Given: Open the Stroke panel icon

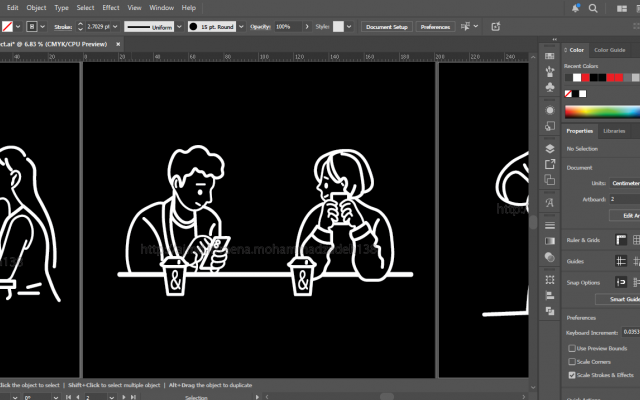Looking at the screenshot, I should [550, 225].
